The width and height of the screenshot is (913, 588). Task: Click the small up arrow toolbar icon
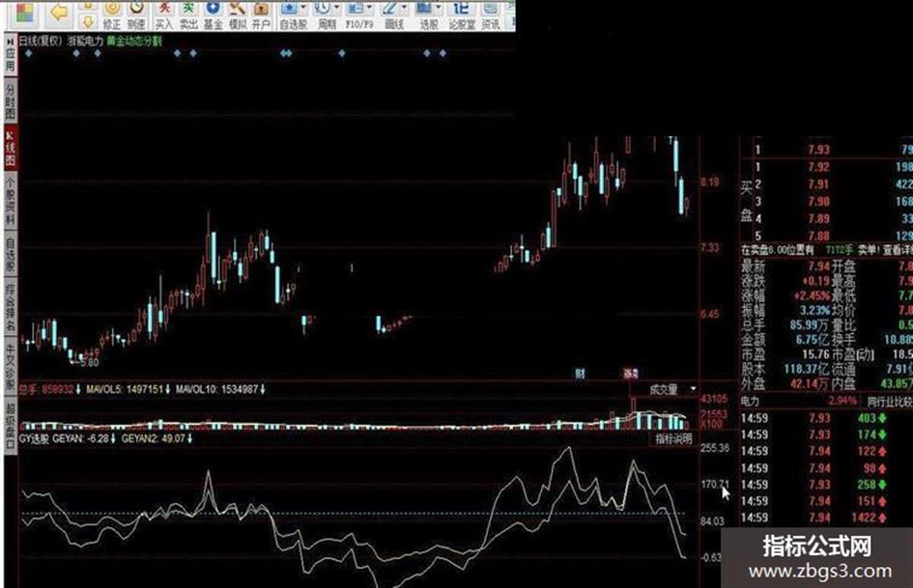pos(88,5)
